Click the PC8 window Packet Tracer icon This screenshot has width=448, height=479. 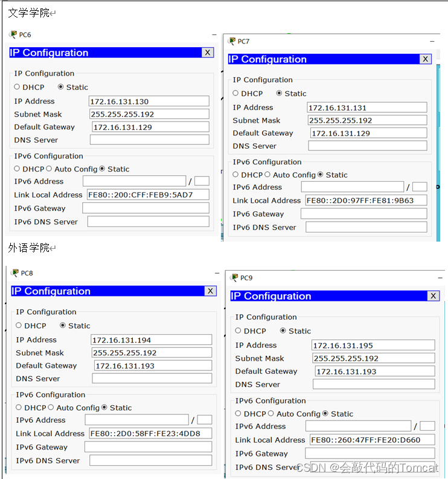[15, 273]
